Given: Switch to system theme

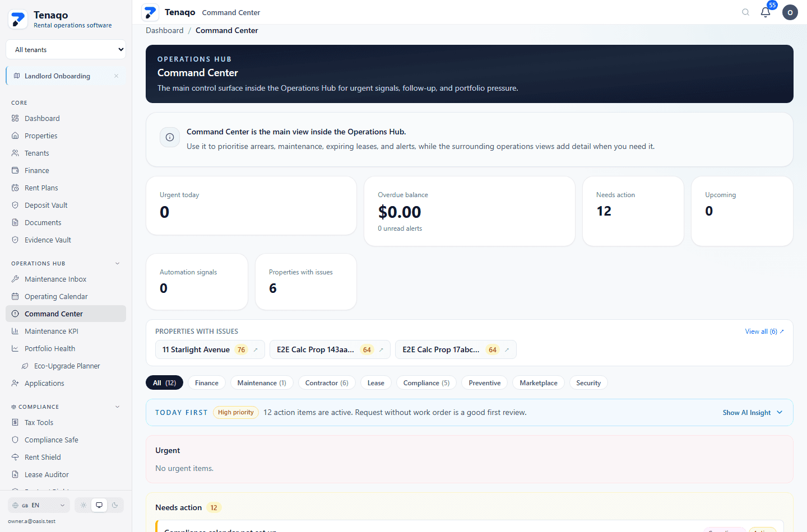Looking at the screenshot, I should coord(99,505).
